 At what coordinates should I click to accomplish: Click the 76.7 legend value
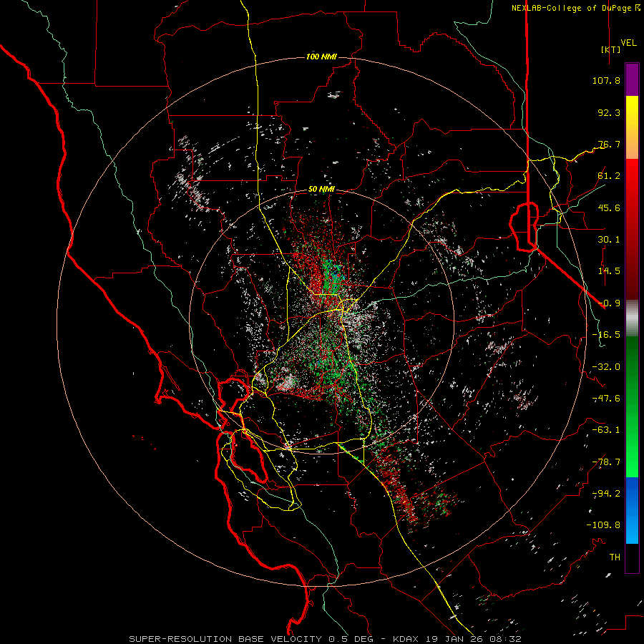[609, 144]
